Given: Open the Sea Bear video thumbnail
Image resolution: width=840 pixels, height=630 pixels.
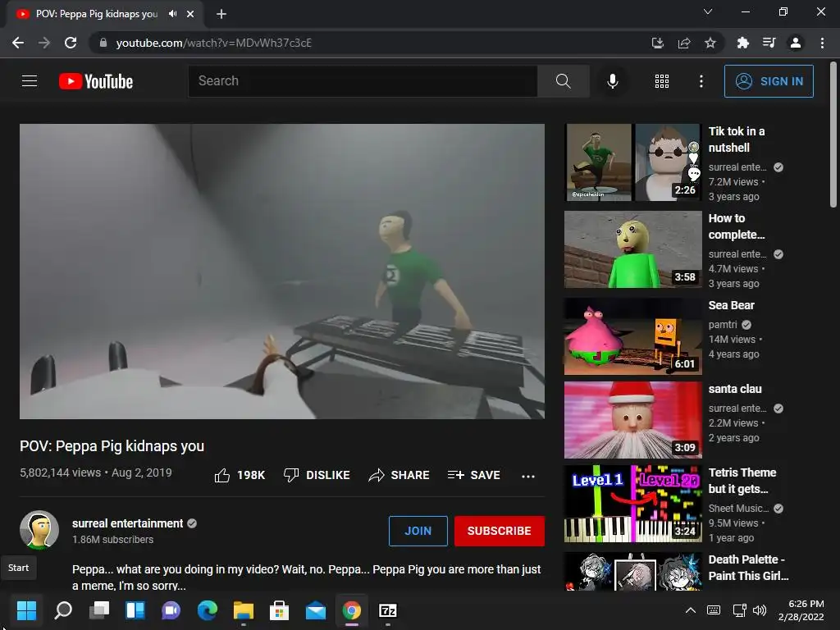Looking at the screenshot, I should (632, 336).
